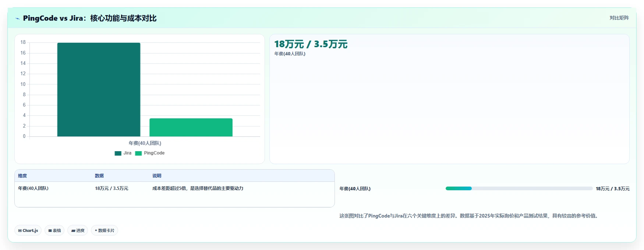644x250 pixels.
Task: Click the 表格 tag chip
Action: pos(54,230)
